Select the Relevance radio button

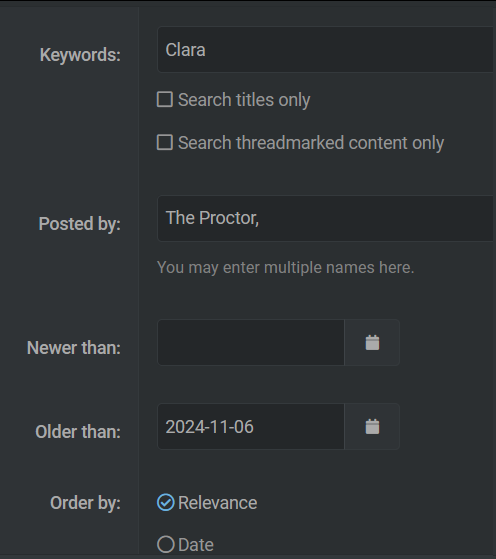click(165, 503)
